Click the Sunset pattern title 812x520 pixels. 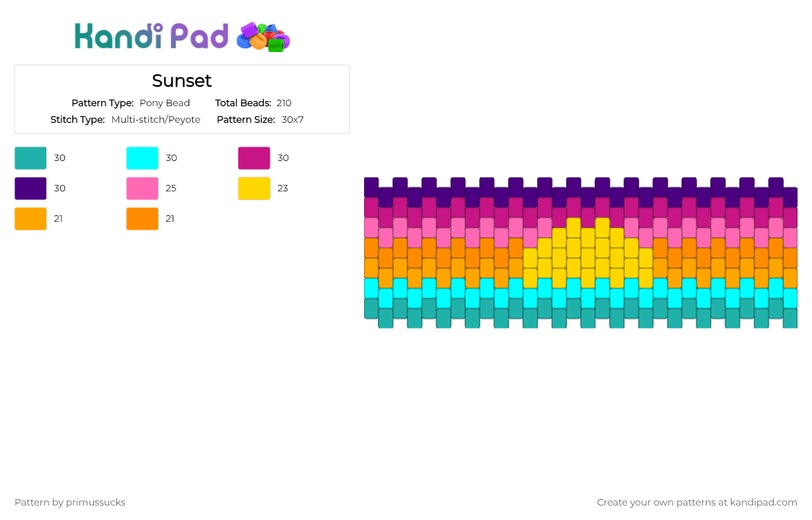(182, 81)
